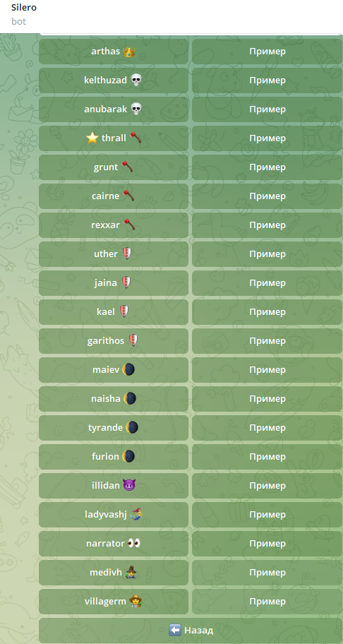The height and width of the screenshot is (644, 343).
Task: Select the uther shield voice
Action: (114, 254)
